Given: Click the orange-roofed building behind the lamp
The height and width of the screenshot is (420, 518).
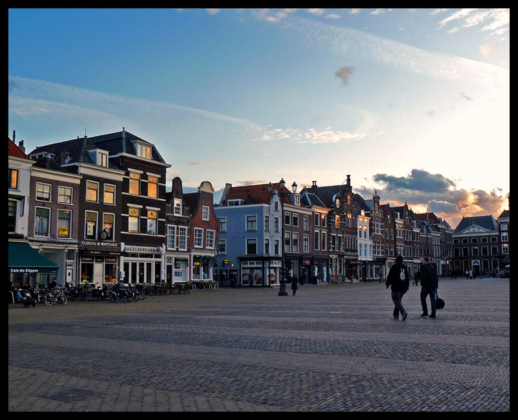Looking at the screenshot, I should click(x=254, y=193).
